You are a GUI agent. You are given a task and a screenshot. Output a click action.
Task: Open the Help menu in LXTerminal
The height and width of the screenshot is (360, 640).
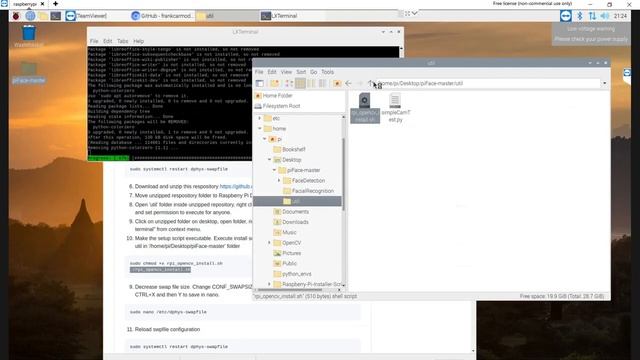click(x=138, y=41)
